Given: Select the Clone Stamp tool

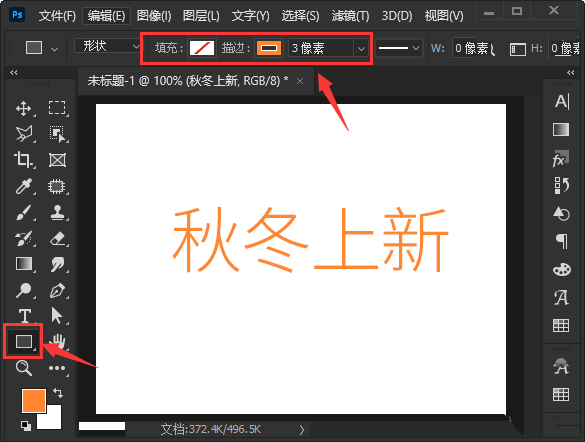Looking at the screenshot, I should (57, 213).
